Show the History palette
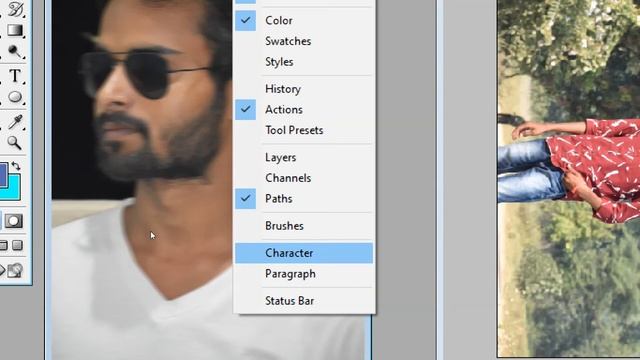 point(304,89)
